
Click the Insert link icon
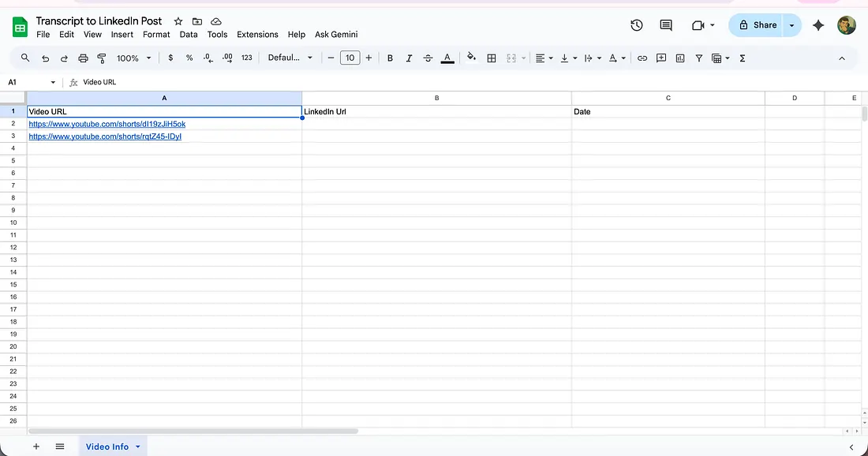point(642,58)
